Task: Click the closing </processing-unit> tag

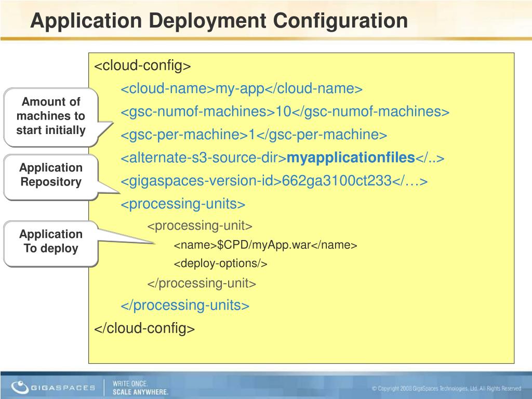Action: click(x=202, y=283)
